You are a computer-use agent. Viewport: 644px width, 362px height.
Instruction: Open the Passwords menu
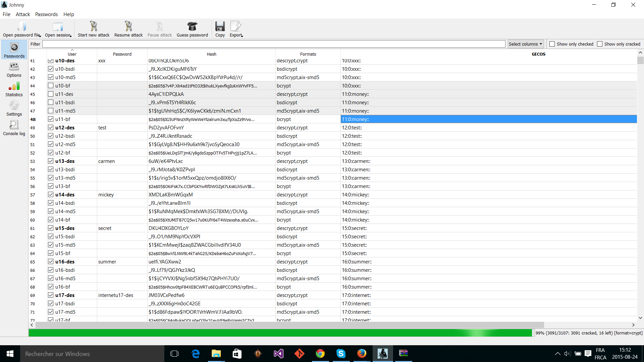46,14
